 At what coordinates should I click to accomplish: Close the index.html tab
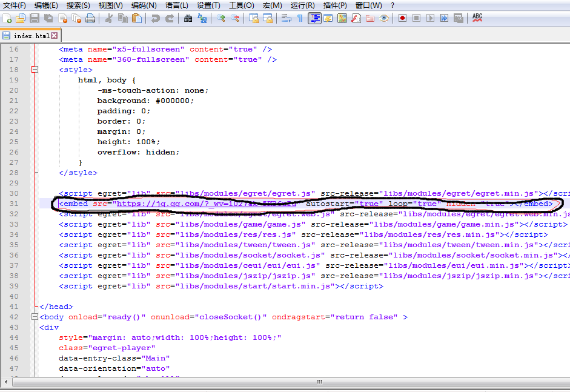click(54, 35)
